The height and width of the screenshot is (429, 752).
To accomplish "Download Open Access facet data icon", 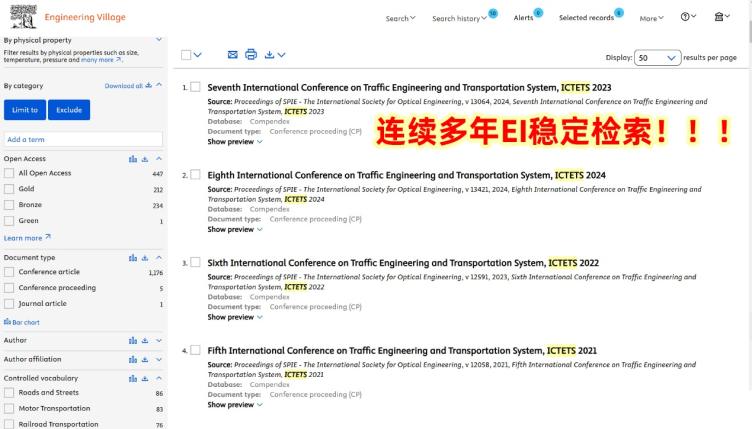I will tap(145, 159).
